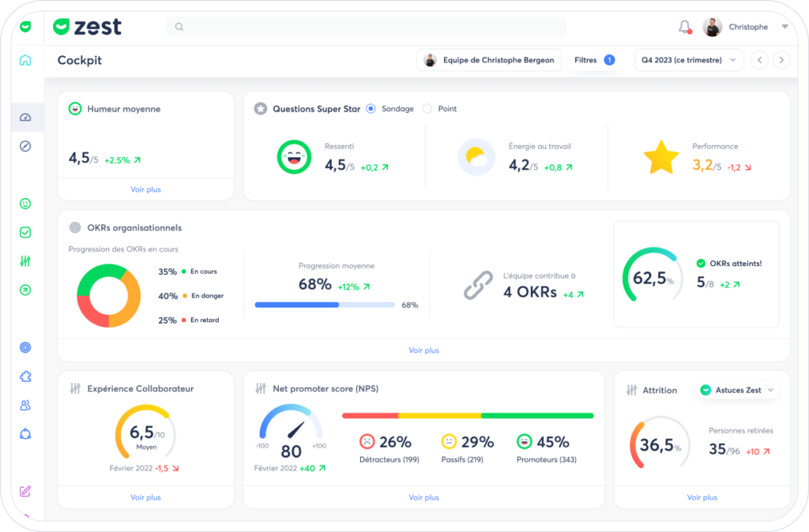The image size is (809, 532).
Task: Choose Equipe de Christophe Bergeon team selector
Action: tap(489, 60)
